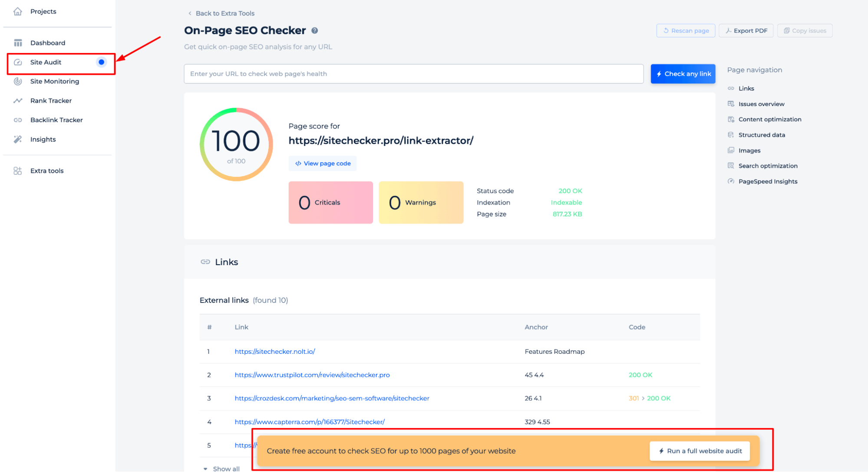Go back to Extra Tools

[221, 13]
